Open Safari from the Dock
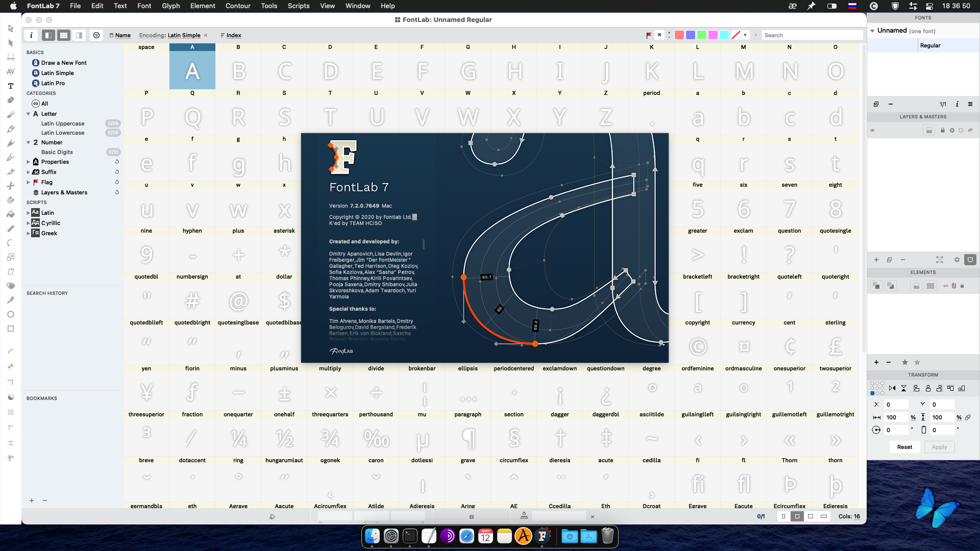Image resolution: width=980 pixels, height=551 pixels. click(x=467, y=536)
